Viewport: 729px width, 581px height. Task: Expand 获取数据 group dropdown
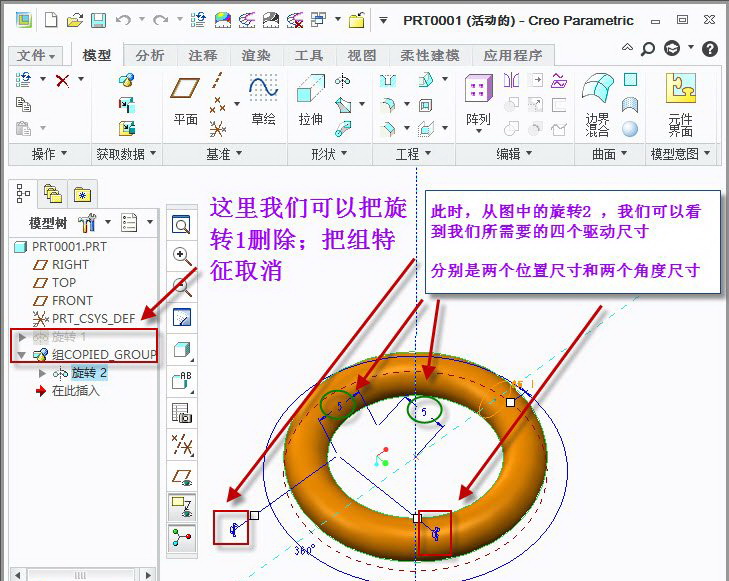(x=126, y=154)
